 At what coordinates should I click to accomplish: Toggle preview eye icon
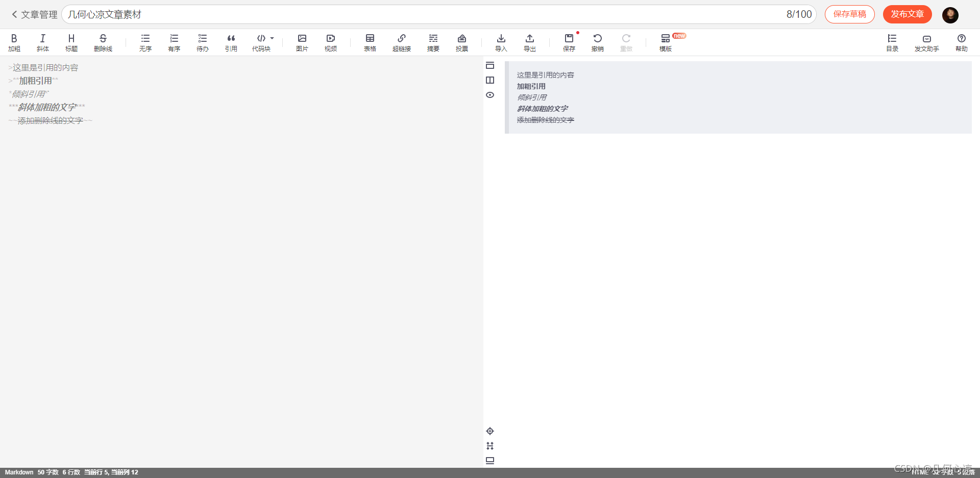(490, 95)
